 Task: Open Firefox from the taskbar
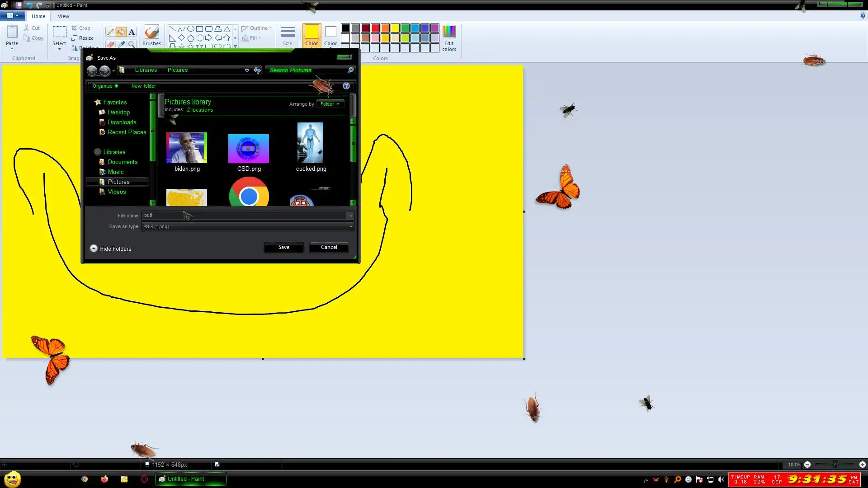pyautogui.click(x=104, y=479)
